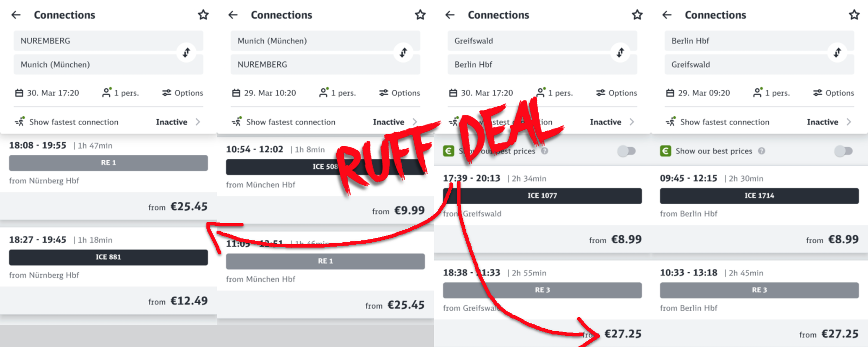Go back from the Nuremberg to Munich connections
This screenshot has width=868, height=347.
[16, 15]
